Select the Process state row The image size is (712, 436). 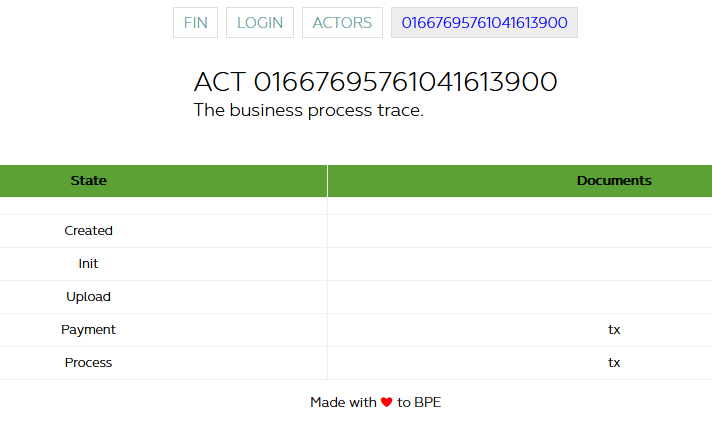[88, 363]
